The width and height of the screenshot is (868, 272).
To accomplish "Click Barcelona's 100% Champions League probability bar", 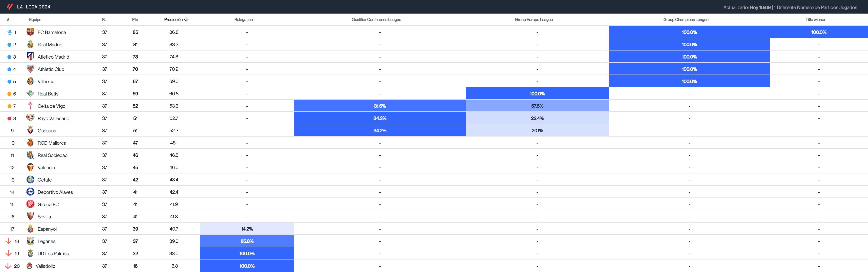I will 689,32.
